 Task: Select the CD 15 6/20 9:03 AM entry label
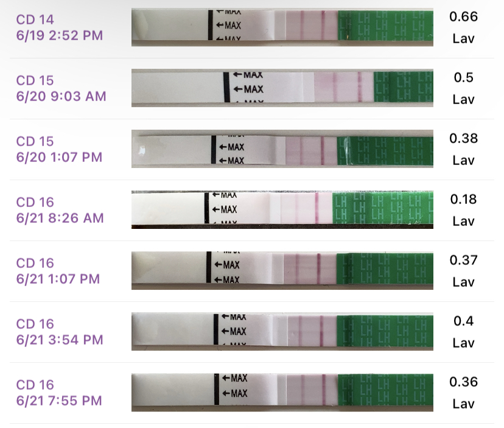pos(61,88)
